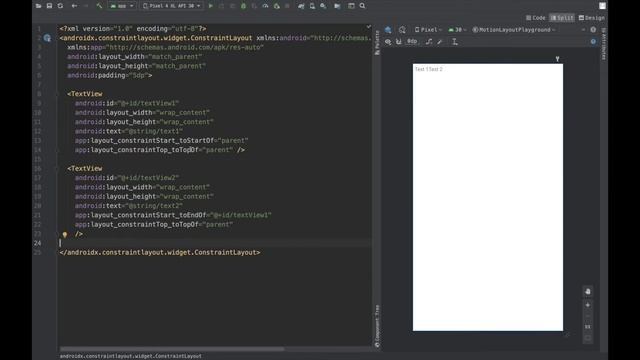Viewport: 640px width, 360px height.
Task: Click the "@+id/textView2" id value
Action: [x=148, y=178]
